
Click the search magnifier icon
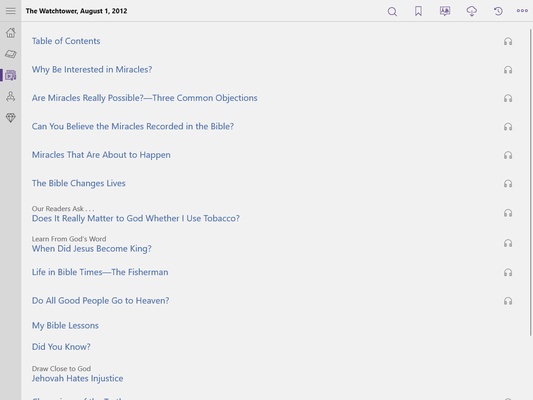tap(392, 12)
